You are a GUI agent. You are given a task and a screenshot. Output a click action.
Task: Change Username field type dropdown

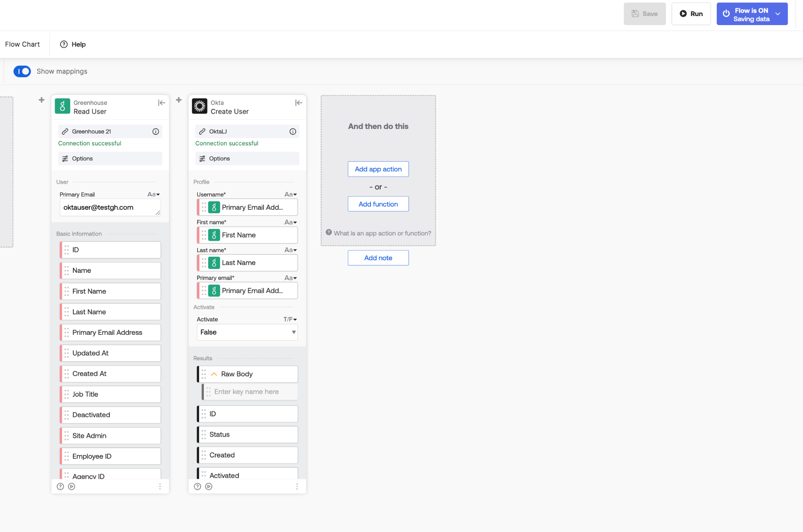(291, 194)
